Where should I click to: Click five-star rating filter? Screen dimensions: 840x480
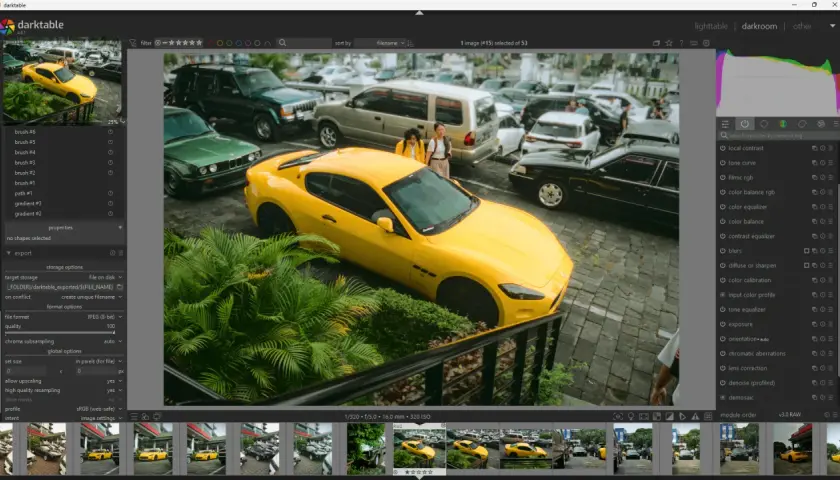click(199, 43)
